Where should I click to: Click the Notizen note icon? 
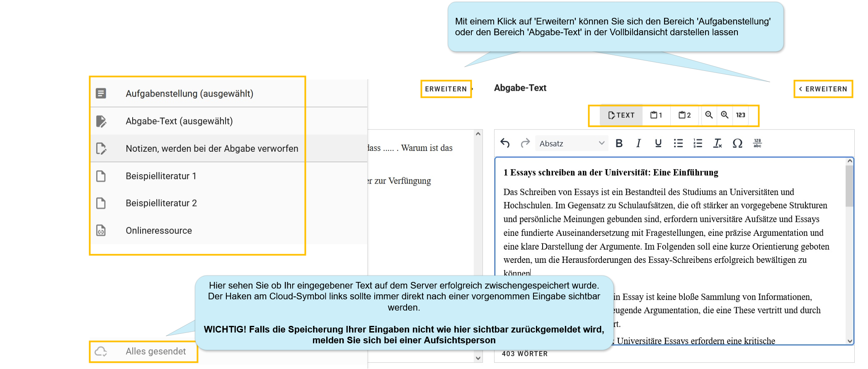tap(101, 148)
